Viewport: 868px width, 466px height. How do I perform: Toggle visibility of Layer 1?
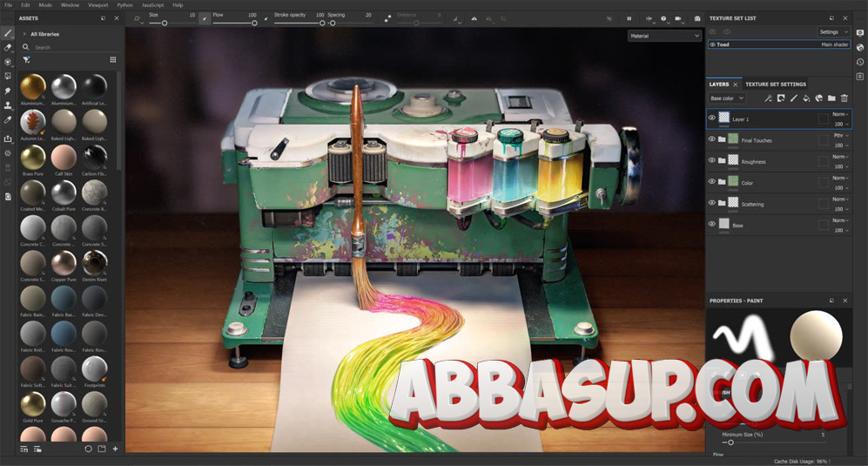712,118
